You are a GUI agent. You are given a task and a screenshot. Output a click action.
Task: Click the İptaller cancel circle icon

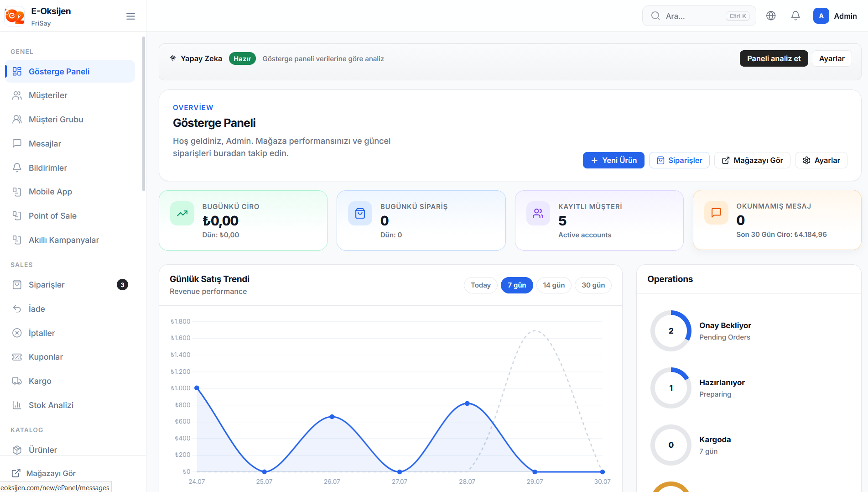17,333
